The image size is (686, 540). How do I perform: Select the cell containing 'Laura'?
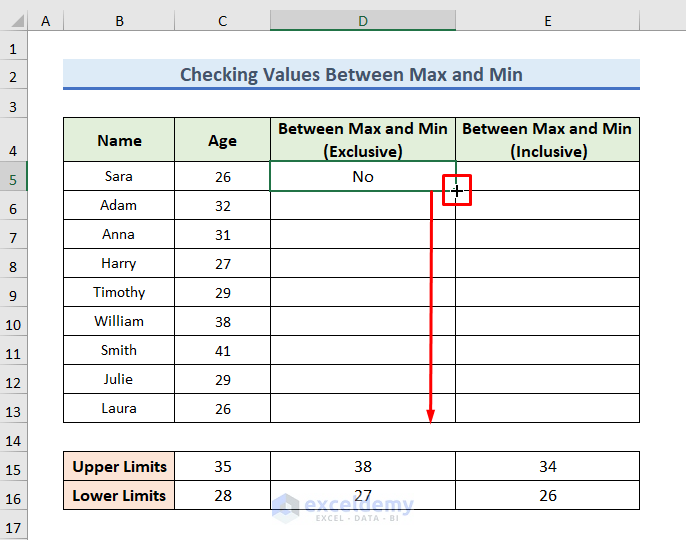119,408
